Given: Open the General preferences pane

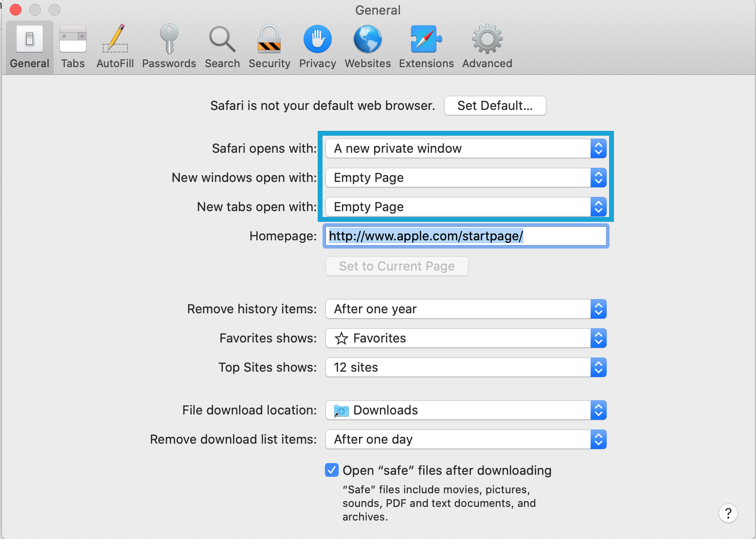Looking at the screenshot, I should point(30,47).
